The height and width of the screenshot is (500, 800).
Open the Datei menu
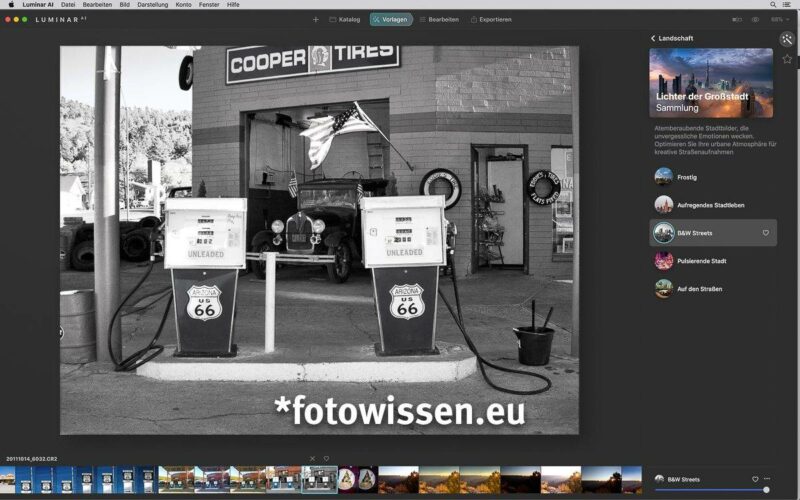pos(68,5)
